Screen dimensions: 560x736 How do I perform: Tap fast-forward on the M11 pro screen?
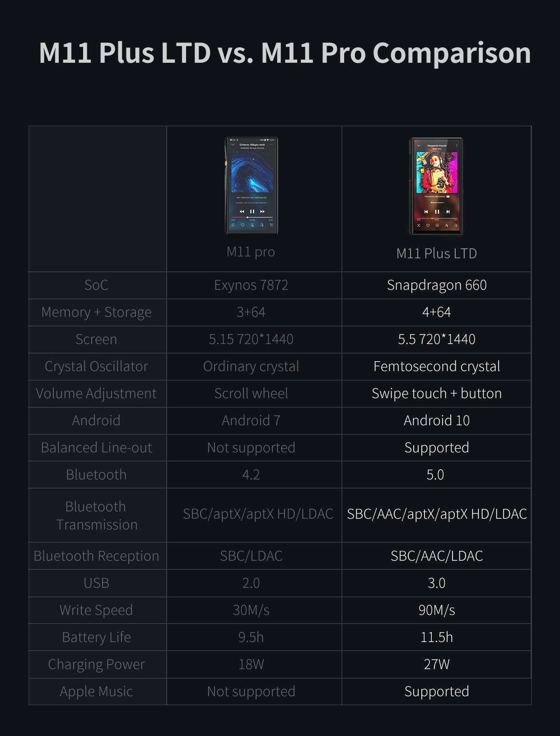pos(262,211)
